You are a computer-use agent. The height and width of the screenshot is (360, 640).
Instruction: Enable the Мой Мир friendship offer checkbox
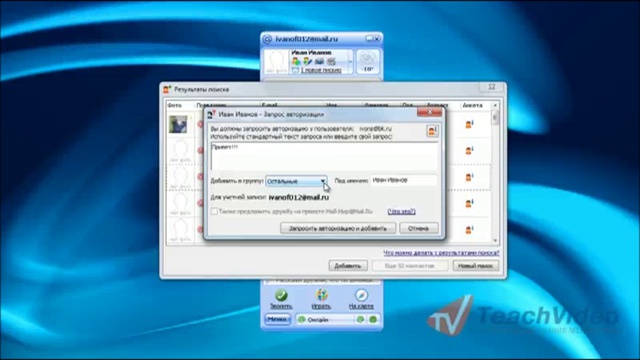pos(214,211)
